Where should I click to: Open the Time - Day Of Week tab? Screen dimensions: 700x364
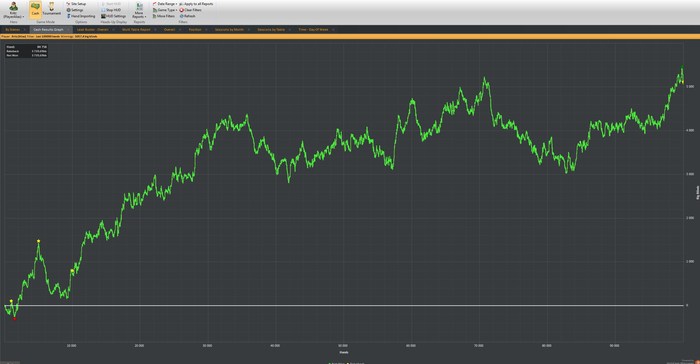coord(313,29)
